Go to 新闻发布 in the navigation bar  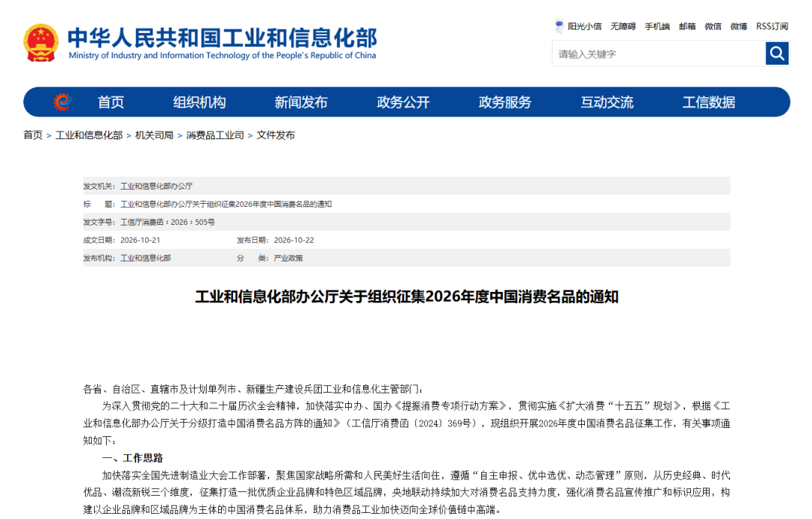[x=301, y=102]
